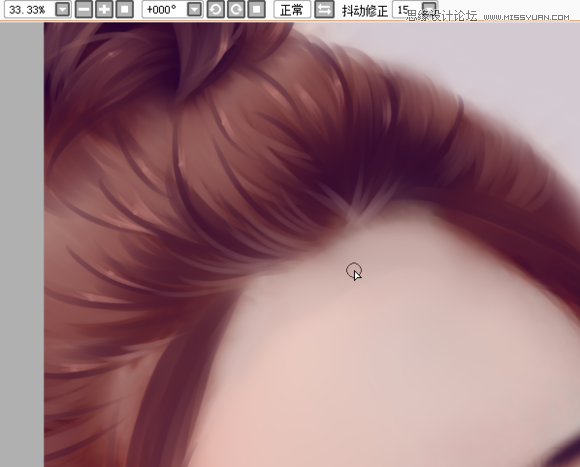Screen dimensions: 580x467
Task: Click the zoom out minus icon
Action: [84, 9]
